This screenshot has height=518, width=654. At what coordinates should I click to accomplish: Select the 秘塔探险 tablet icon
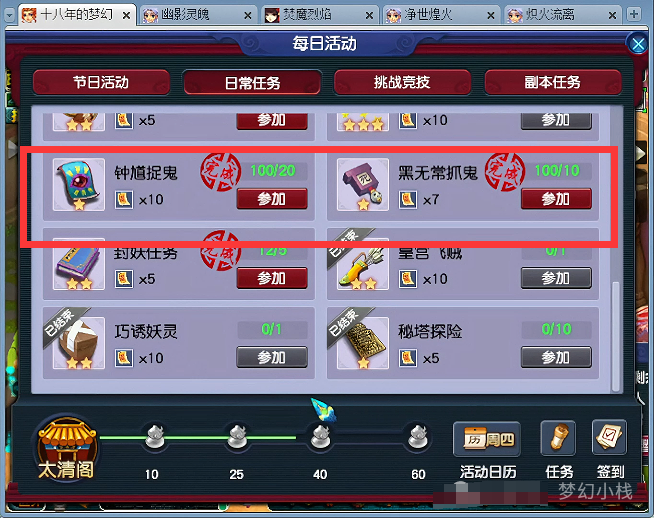pyautogui.click(x=363, y=343)
